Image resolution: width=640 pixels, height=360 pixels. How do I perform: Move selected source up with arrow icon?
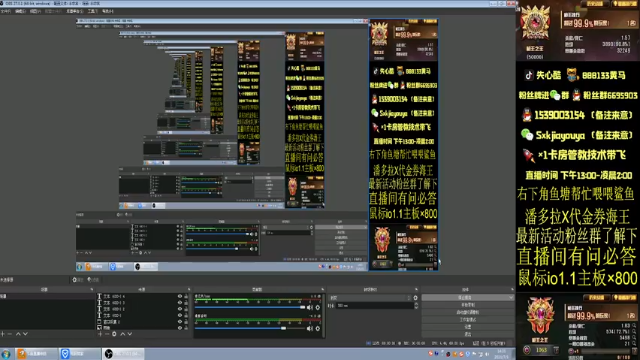click(x=122, y=334)
